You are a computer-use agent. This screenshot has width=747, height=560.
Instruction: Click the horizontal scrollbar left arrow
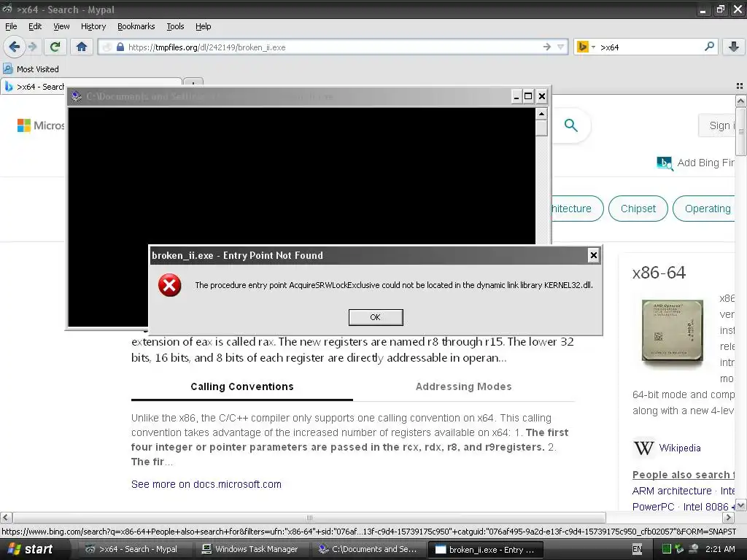[x=6, y=517]
